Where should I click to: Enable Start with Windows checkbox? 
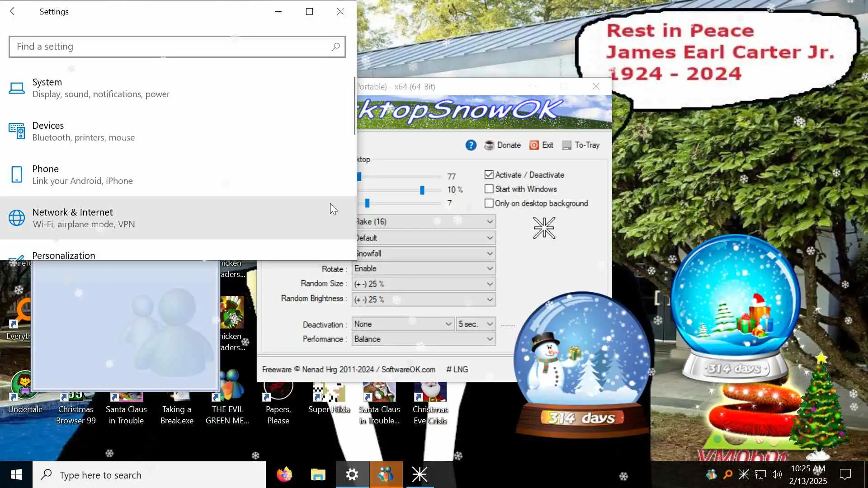[x=489, y=189]
